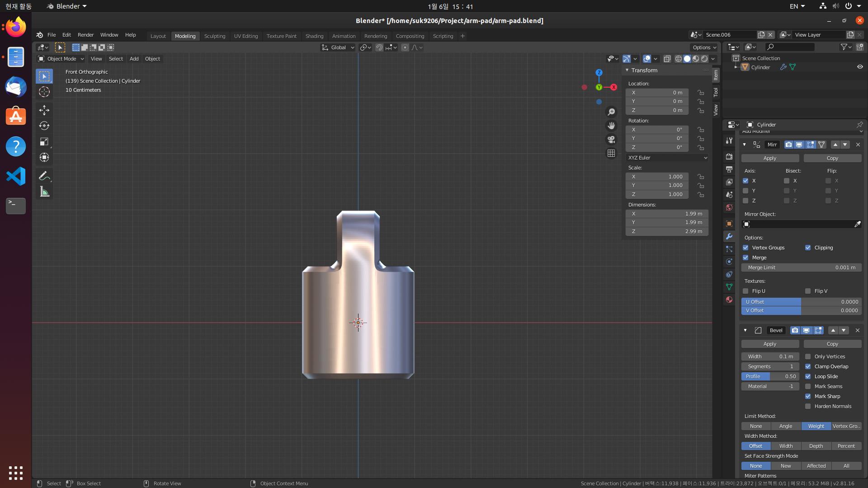Show applications grid in dock
Screen dimensions: 868x488
tap(16, 473)
